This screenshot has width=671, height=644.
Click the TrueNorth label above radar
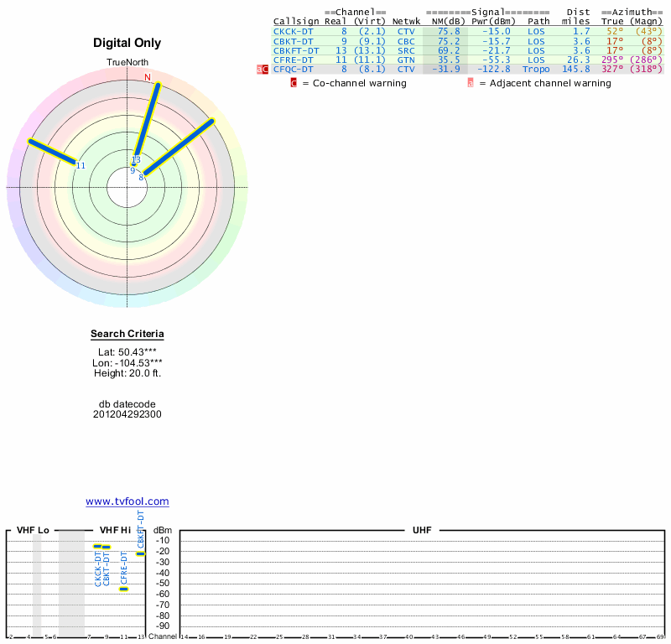(x=127, y=63)
